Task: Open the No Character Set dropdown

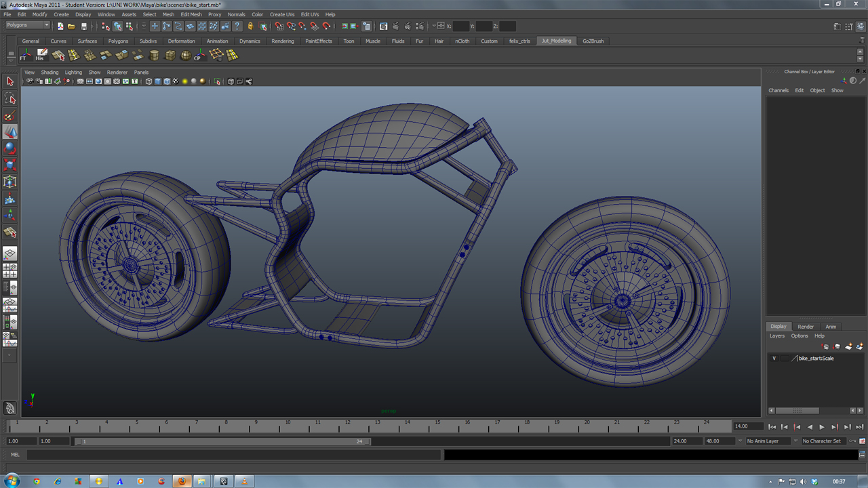Action: point(823,441)
